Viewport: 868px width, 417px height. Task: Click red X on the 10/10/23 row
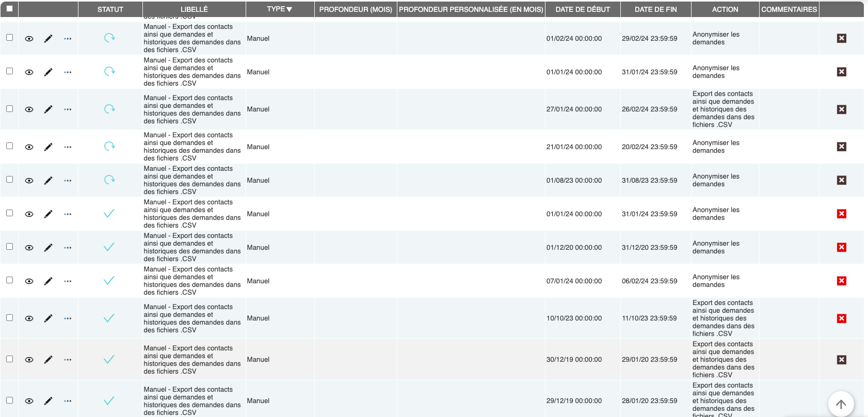(x=841, y=318)
